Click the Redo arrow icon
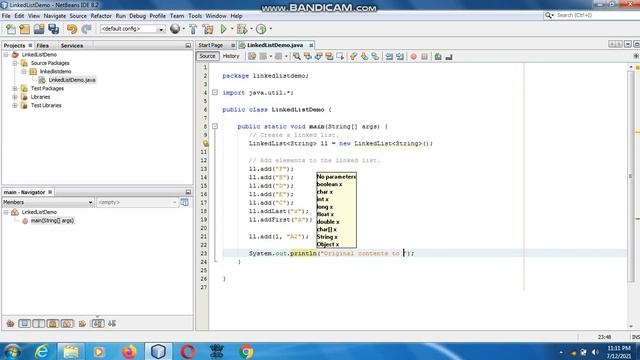Viewport: 640px width, 360px height. point(86,29)
